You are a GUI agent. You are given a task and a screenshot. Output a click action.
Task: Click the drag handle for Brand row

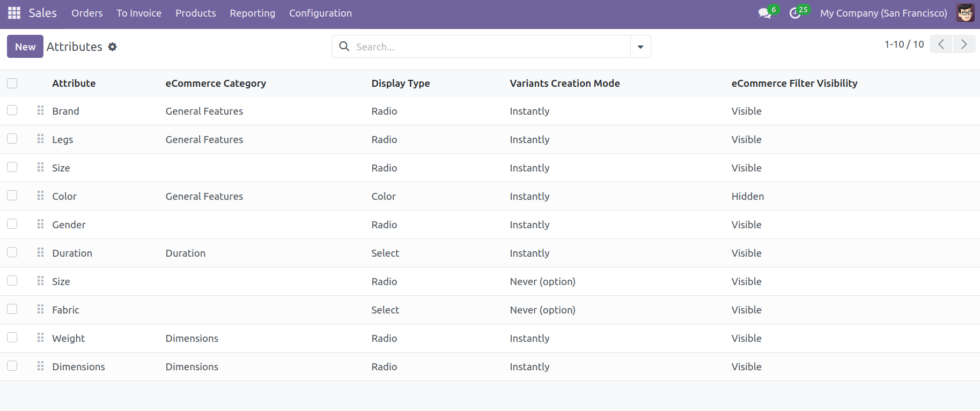click(40, 110)
